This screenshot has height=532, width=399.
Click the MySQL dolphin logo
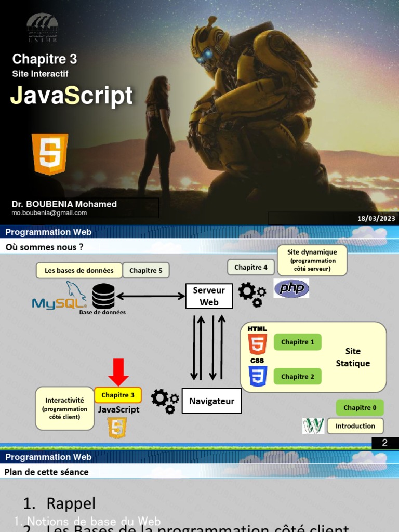[x=59, y=295]
